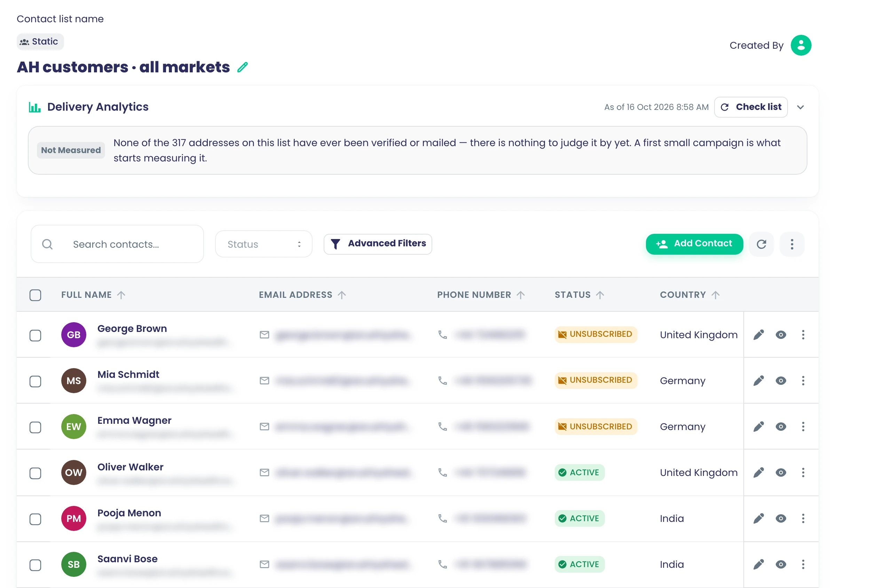Screen dimensions: 884x588
Task: Select Mia Schmidt's row checkbox
Action: coord(35,381)
